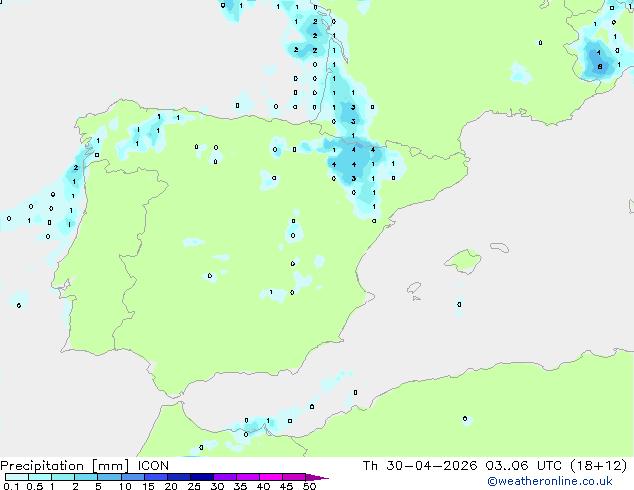Click the 10 mm legend scale number

click(125, 486)
